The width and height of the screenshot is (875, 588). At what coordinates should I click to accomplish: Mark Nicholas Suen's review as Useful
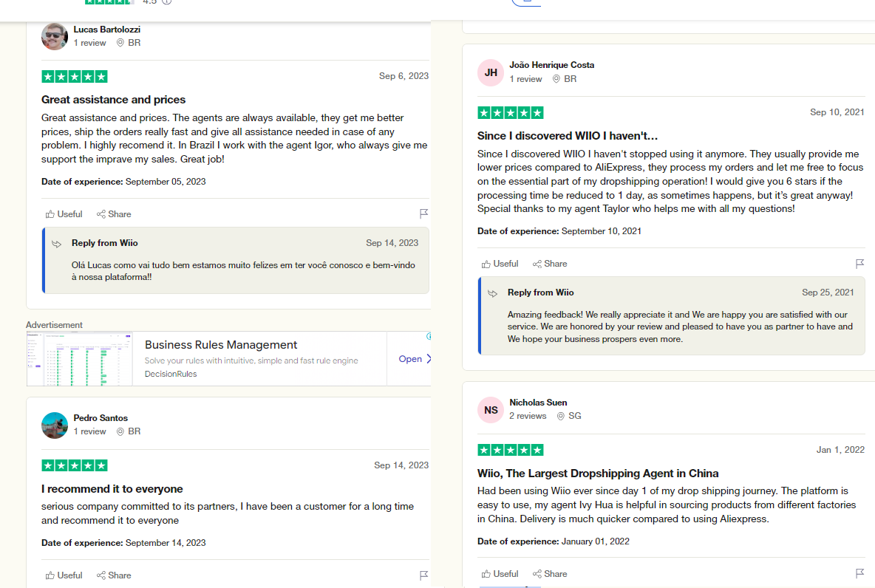[500, 573]
